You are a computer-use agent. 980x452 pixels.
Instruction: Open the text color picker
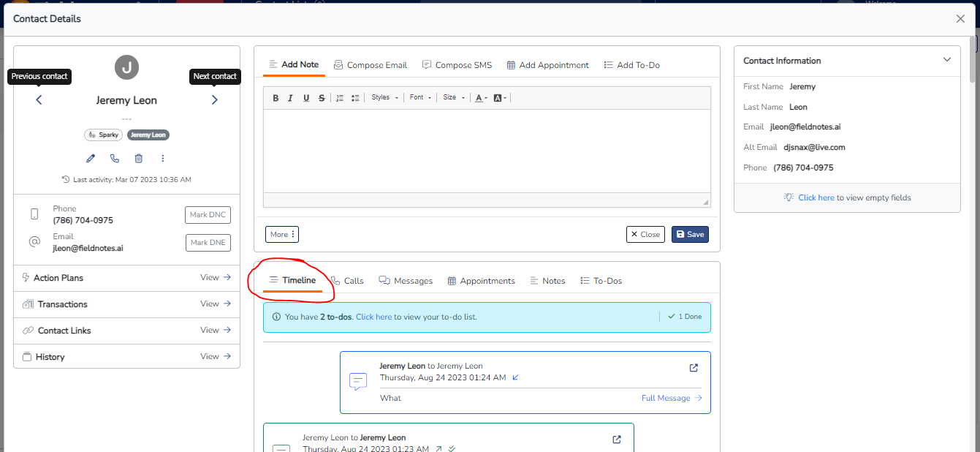tap(481, 98)
